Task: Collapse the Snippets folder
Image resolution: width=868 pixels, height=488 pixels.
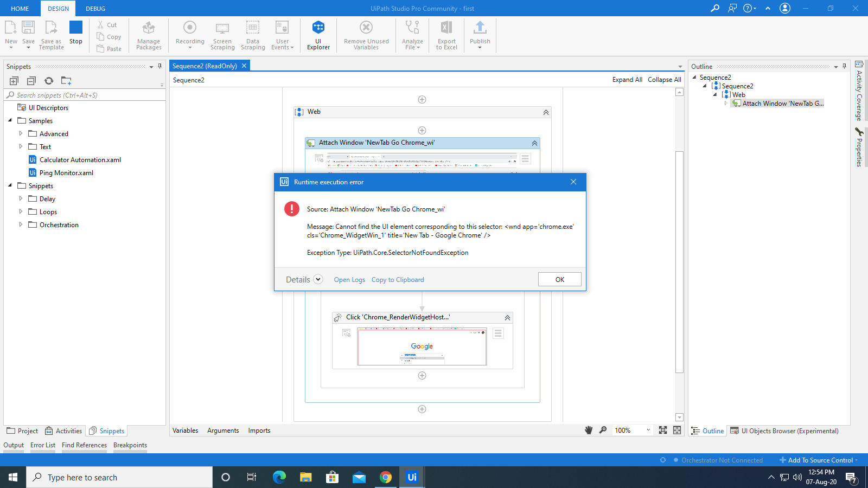Action: pyautogui.click(x=10, y=185)
